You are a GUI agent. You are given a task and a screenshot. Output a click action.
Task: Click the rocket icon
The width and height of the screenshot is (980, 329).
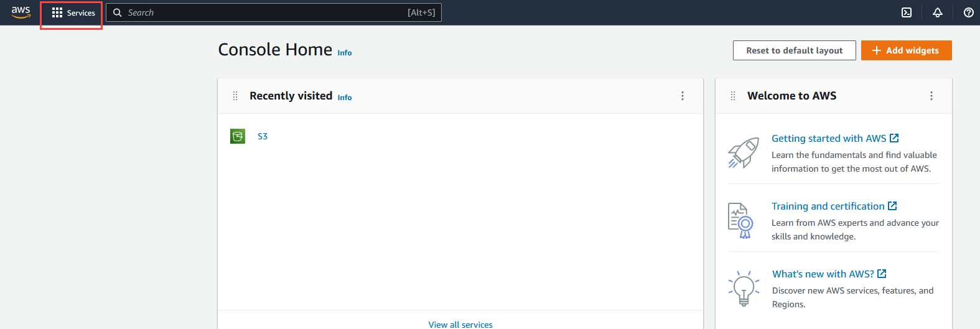744,153
